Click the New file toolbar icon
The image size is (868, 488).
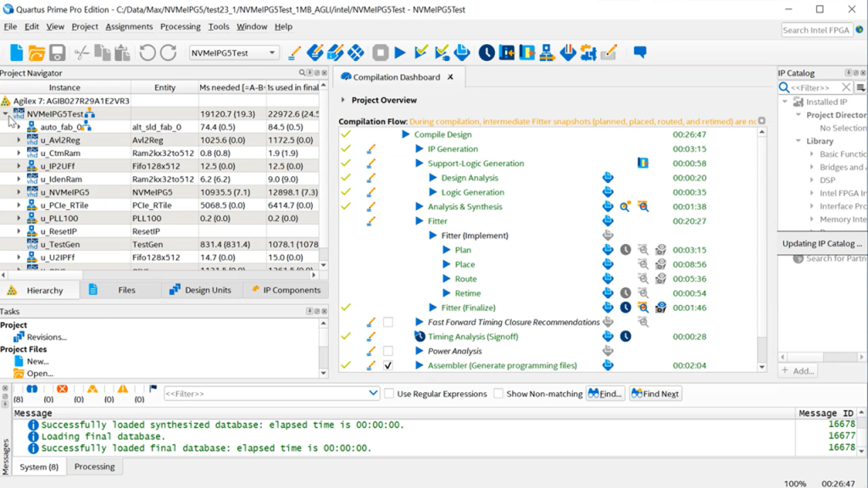click(17, 53)
